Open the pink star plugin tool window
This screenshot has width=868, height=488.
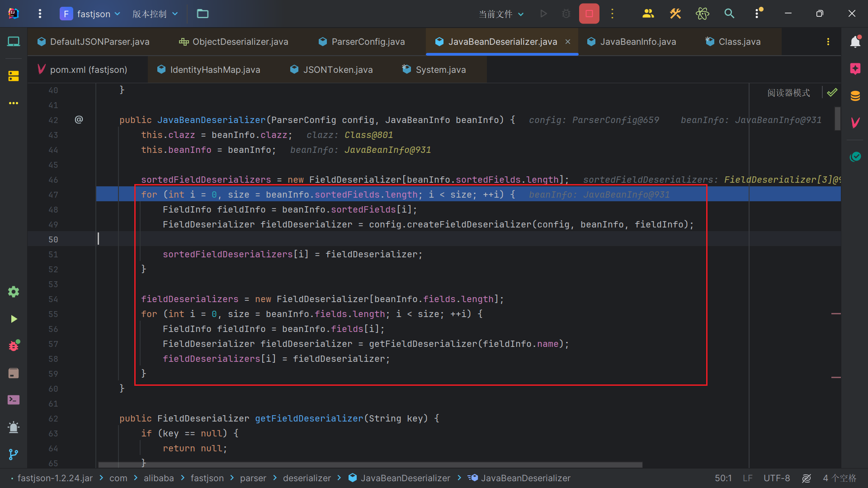pos(855,69)
